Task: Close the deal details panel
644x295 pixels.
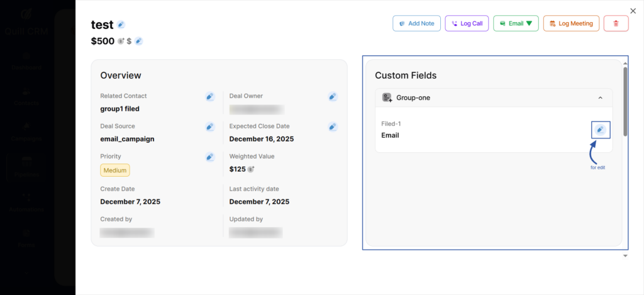Action: point(633,11)
